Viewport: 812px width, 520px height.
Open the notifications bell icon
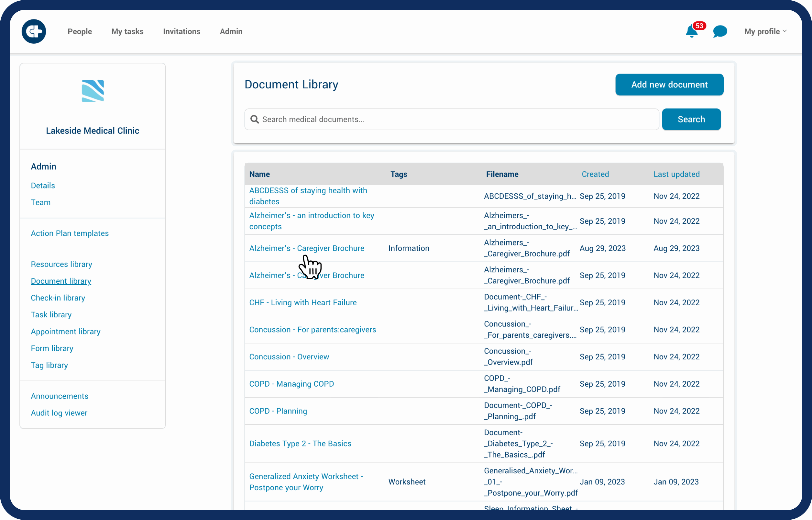point(691,32)
